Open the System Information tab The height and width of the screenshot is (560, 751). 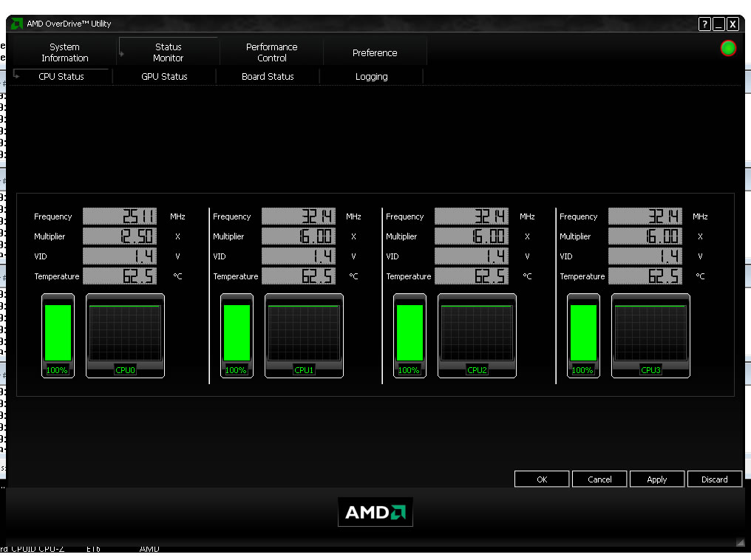64,52
